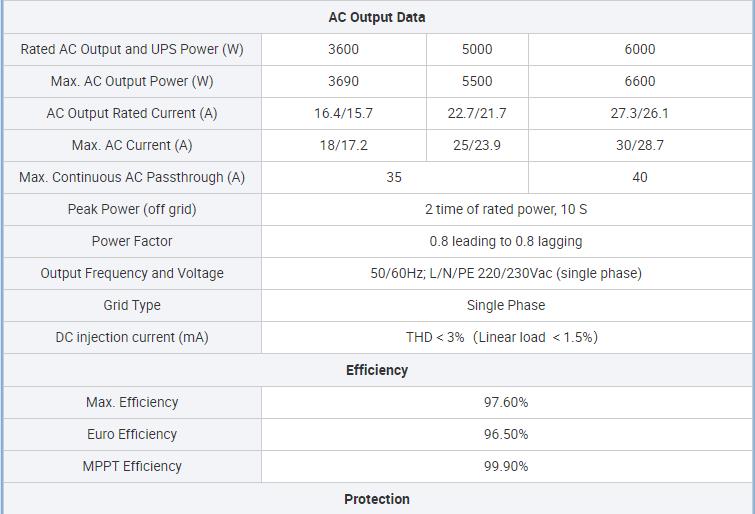Click the 99.90% MPPT efficiency value
The height and width of the screenshot is (514, 755).
[506, 466]
